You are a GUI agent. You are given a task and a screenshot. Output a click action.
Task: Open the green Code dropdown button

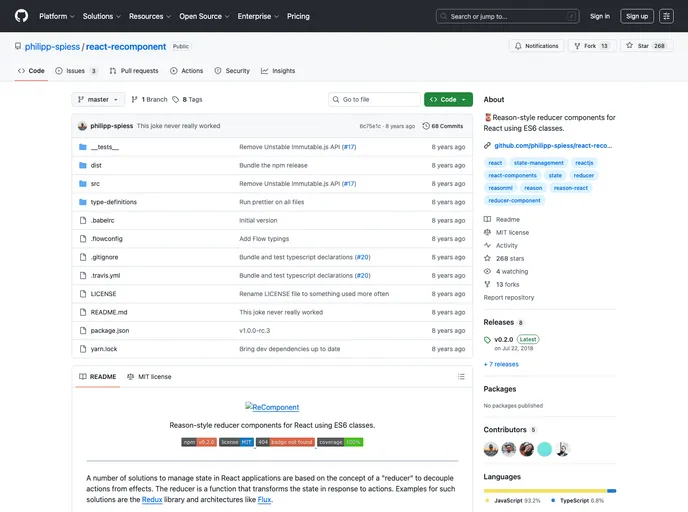pos(448,100)
